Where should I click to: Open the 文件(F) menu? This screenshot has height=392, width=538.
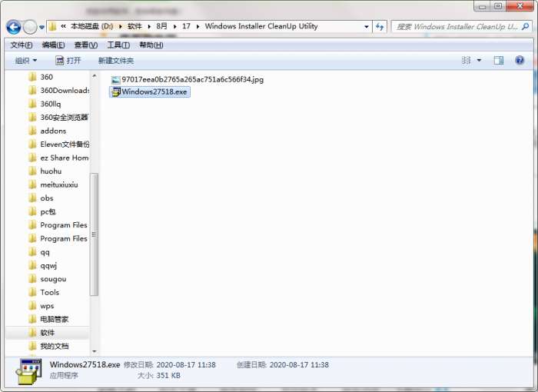pyautogui.click(x=22, y=45)
